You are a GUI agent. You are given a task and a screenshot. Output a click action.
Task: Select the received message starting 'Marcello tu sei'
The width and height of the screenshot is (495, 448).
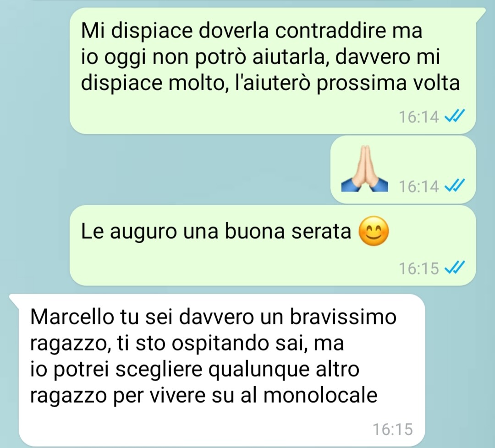[x=218, y=370]
